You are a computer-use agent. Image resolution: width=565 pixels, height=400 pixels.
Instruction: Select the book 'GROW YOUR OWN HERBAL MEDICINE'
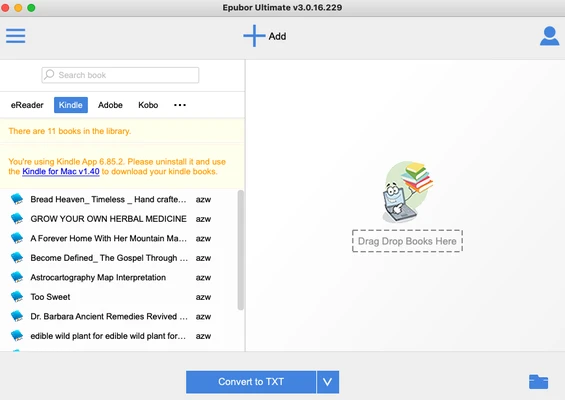(x=108, y=219)
